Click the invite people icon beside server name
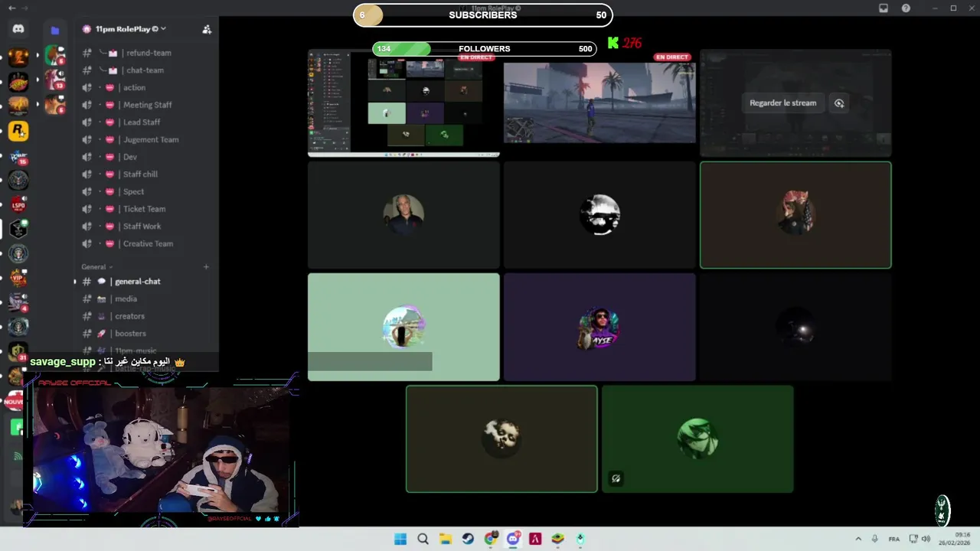Image resolution: width=980 pixels, height=551 pixels. [207, 29]
